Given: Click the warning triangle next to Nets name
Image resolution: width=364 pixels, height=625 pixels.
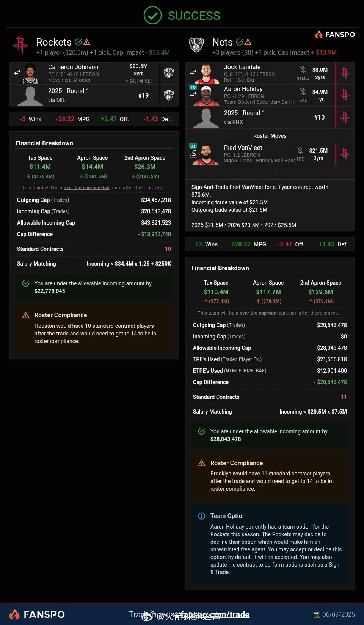Looking at the screenshot, I should pos(248,42).
